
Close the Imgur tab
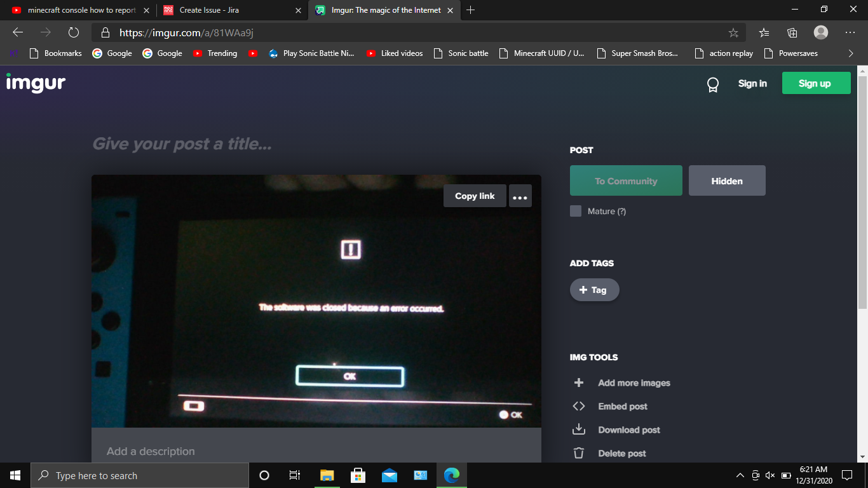tap(450, 10)
